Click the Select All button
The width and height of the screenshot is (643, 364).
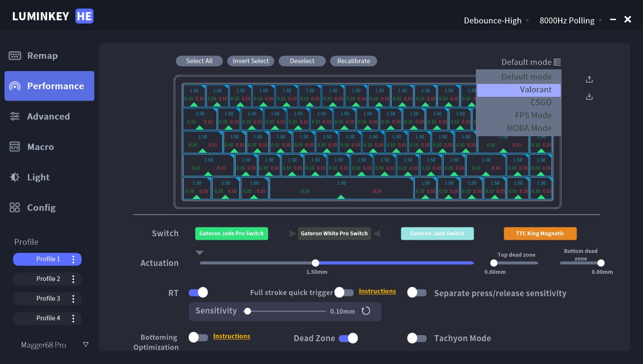[x=199, y=61]
